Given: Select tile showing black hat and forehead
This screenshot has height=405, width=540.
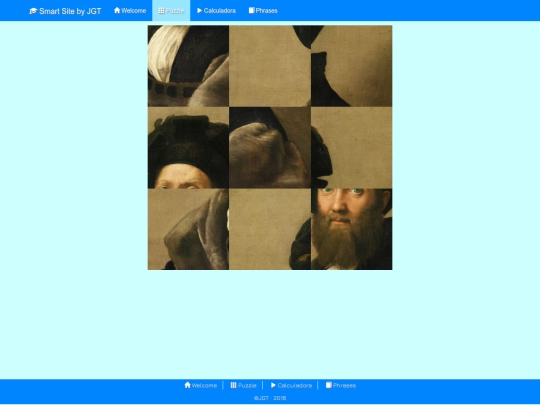Looking at the screenshot, I should (188, 147).
